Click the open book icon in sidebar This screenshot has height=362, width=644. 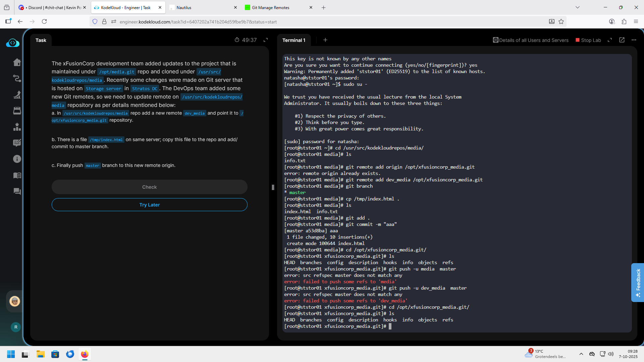point(17,175)
